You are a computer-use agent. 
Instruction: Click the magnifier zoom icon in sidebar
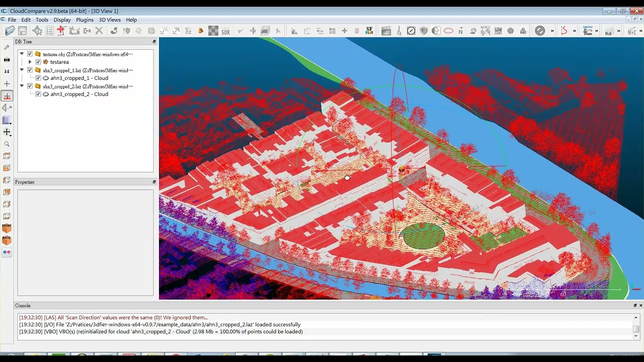pos(7,144)
